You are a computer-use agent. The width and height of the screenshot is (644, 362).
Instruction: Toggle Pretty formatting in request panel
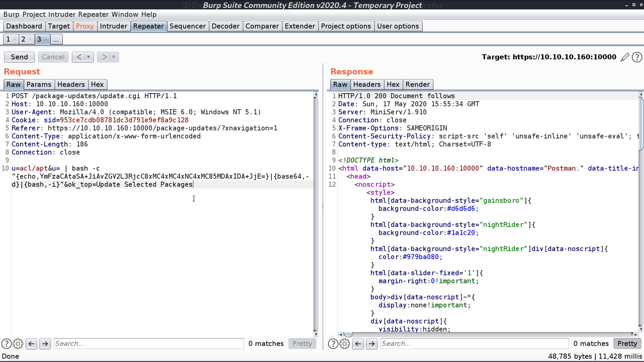[x=302, y=344]
